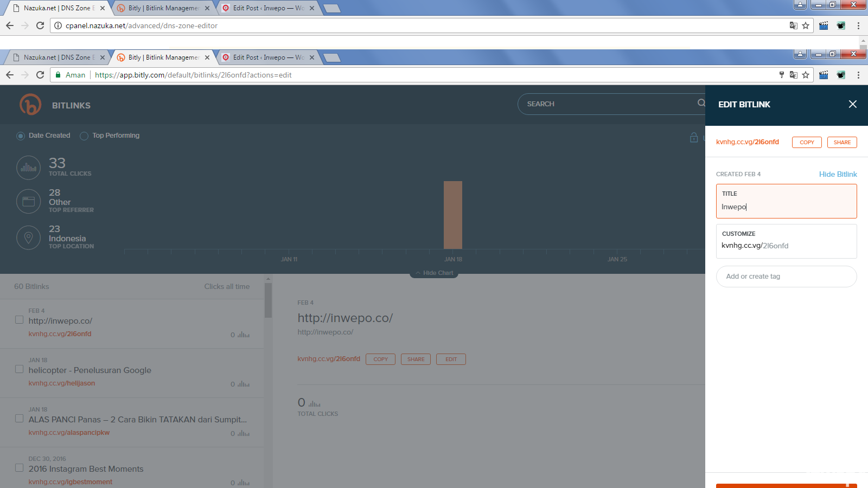868x488 pixels.
Task: Click the Clicks all time column label
Action: [x=227, y=286]
